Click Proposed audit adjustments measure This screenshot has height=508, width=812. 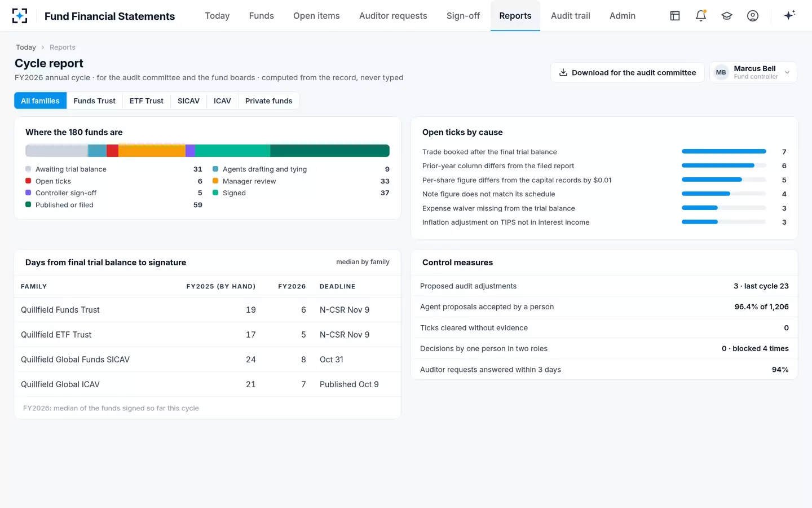tap(604, 286)
